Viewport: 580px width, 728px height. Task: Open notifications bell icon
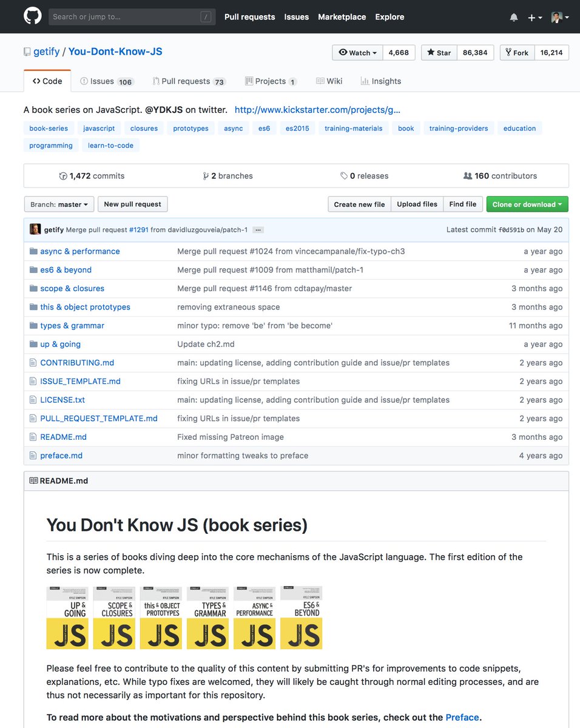pos(514,18)
